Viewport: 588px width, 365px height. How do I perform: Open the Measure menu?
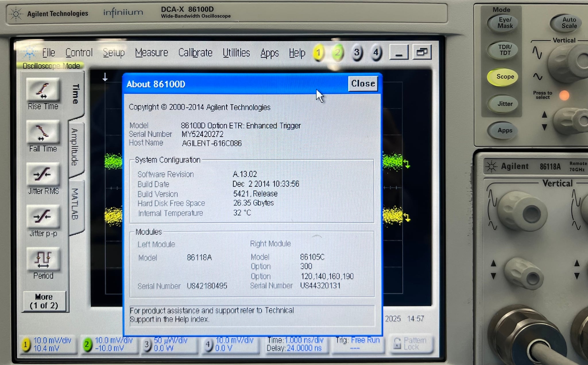pos(152,53)
